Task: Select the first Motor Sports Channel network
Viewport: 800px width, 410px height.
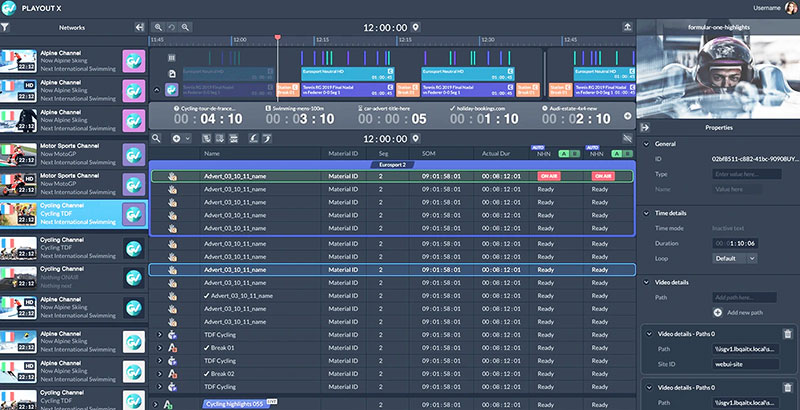Action: pos(73,154)
